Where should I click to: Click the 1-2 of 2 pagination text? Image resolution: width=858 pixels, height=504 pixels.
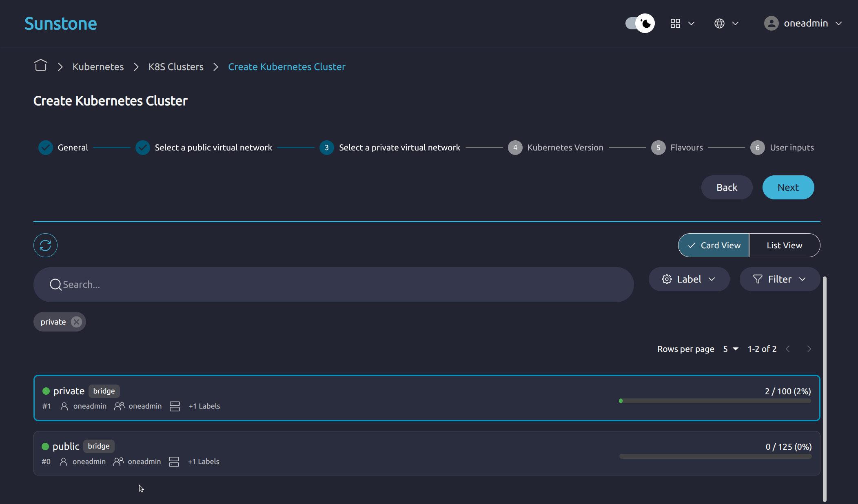click(762, 349)
